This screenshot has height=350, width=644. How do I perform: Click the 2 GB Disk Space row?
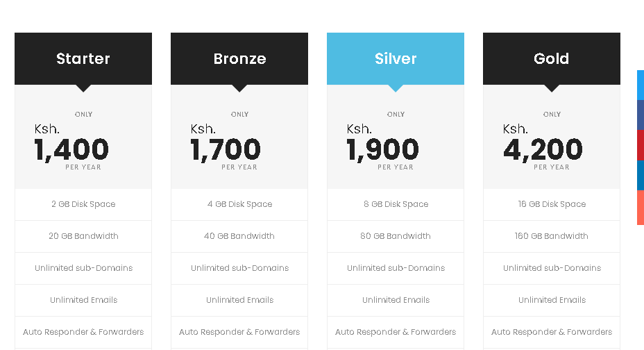pyautogui.click(x=83, y=204)
